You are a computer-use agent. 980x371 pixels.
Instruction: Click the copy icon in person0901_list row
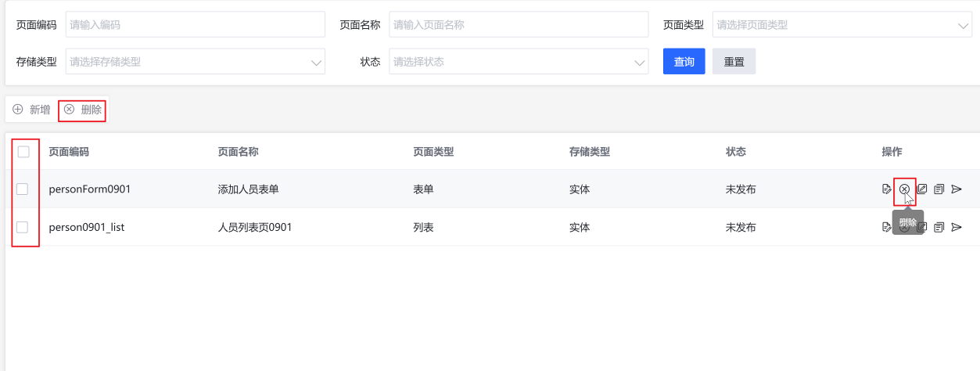tap(939, 227)
